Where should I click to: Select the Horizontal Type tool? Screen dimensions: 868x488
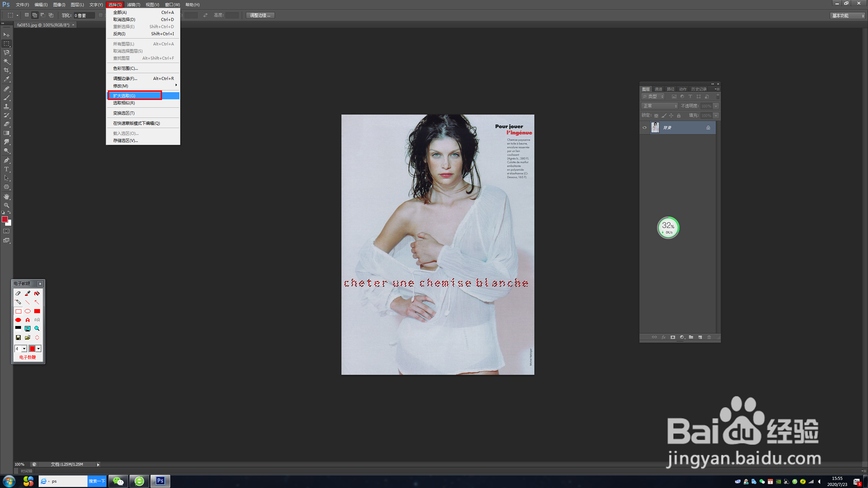[6, 169]
